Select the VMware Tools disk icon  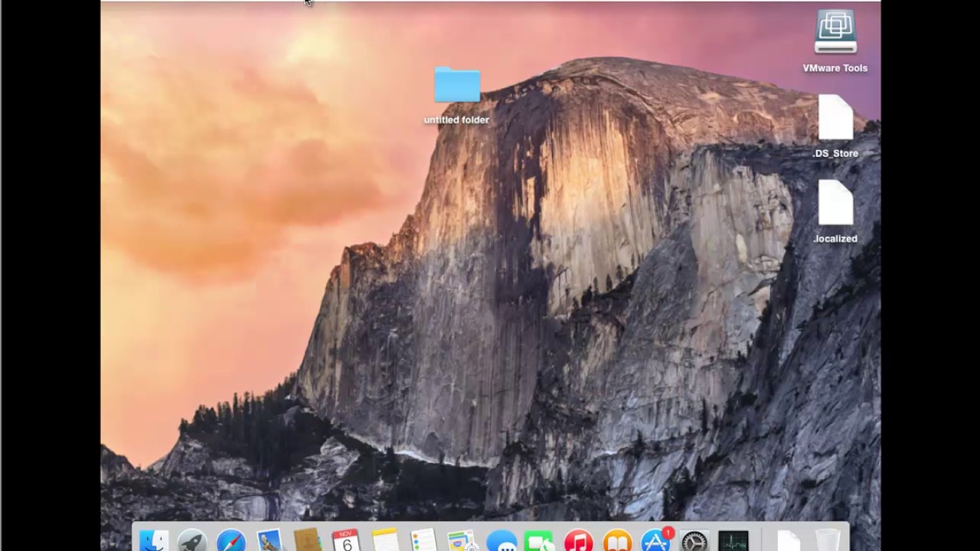click(x=835, y=32)
